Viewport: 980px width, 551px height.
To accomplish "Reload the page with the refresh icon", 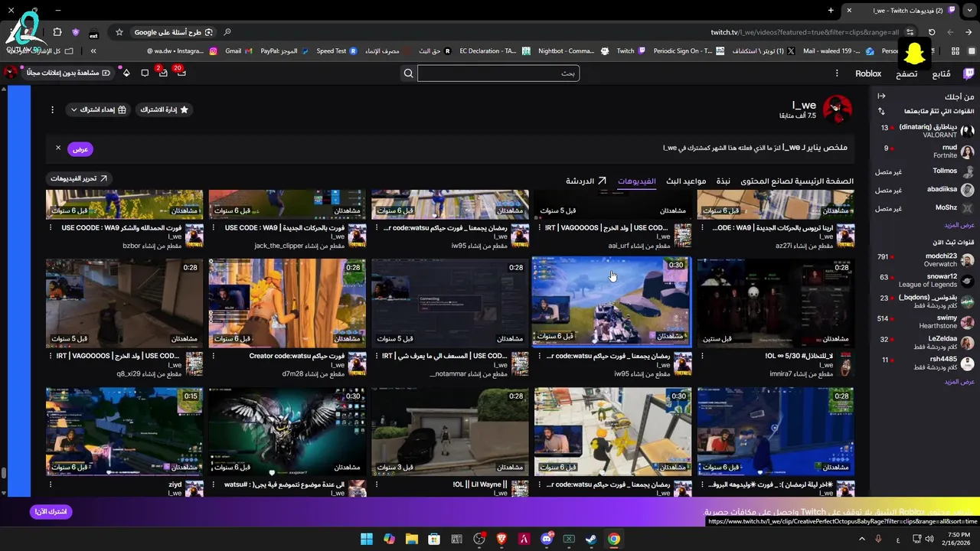I will [x=932, y=32].
